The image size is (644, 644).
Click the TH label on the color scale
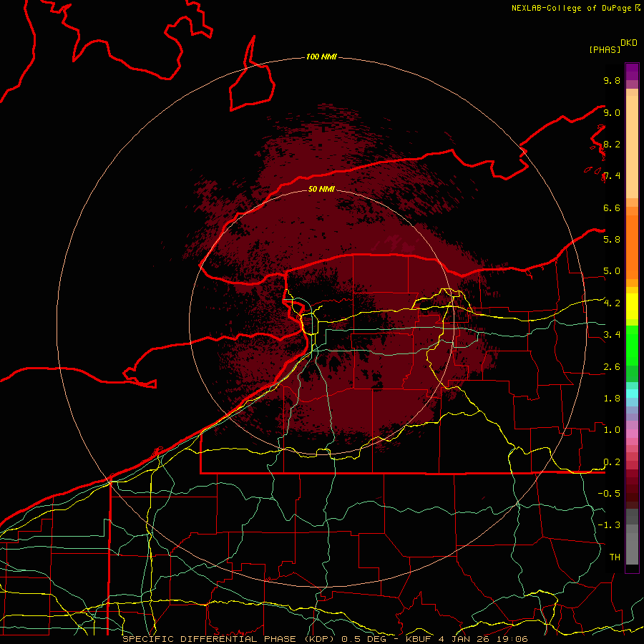pos(615,557)
